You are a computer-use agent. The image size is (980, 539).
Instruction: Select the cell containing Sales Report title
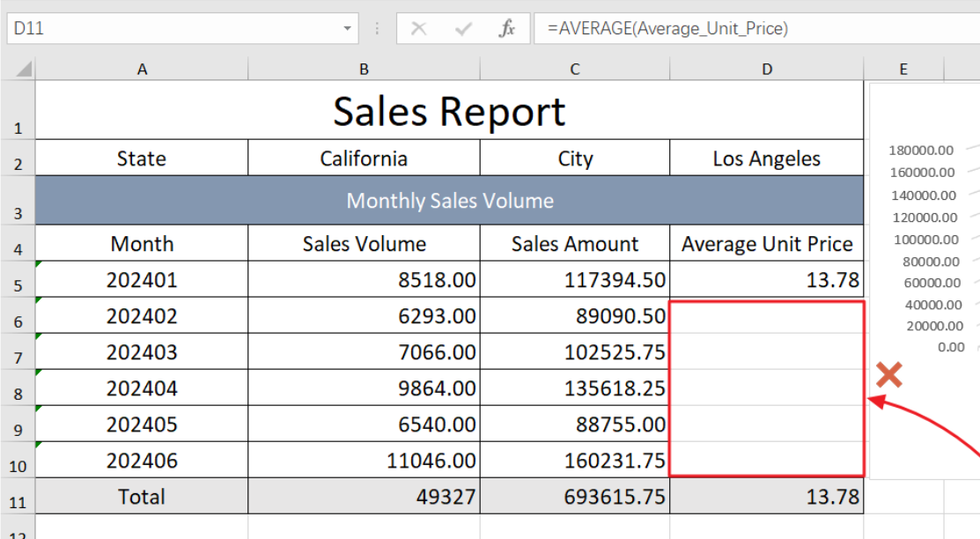click(x=449, y=110)
